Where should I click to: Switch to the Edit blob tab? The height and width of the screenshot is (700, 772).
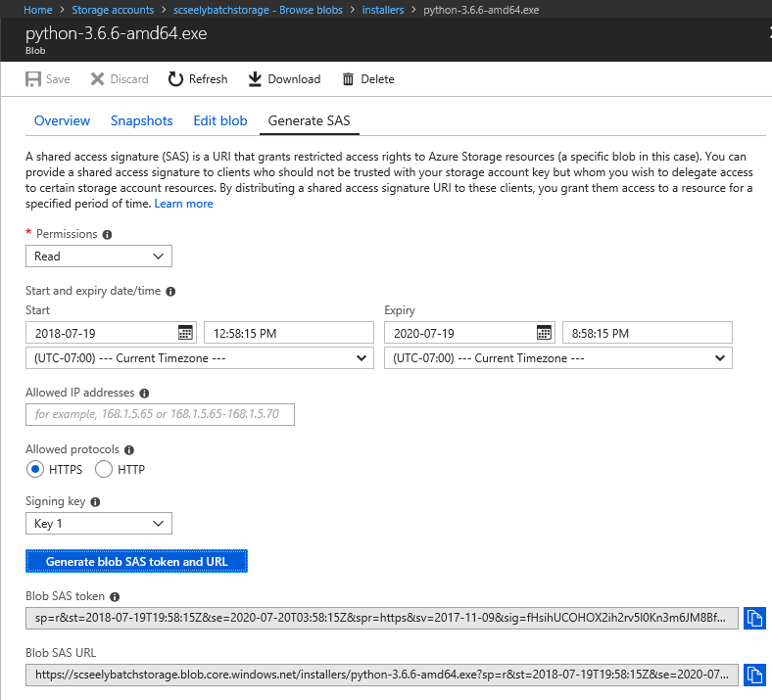point(219,121)
